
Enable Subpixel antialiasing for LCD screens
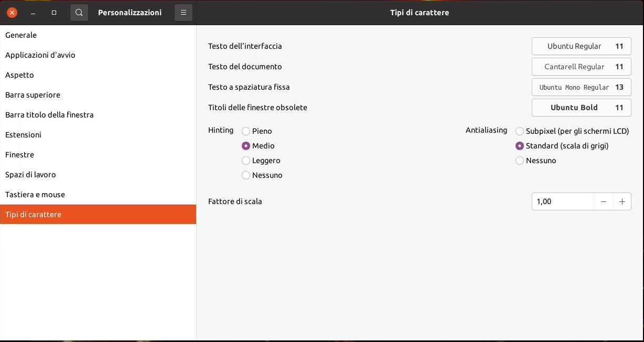520,131
